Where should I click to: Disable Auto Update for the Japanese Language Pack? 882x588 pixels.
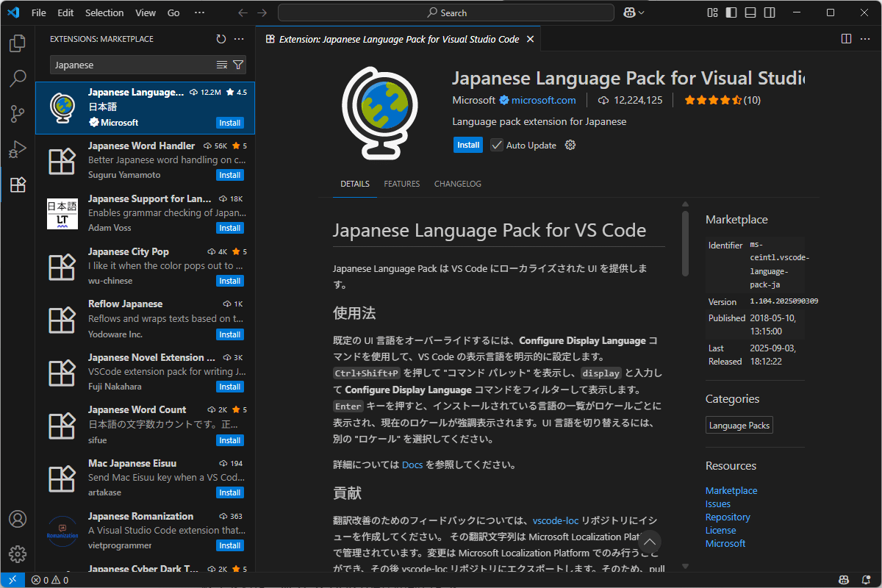point(495,145)
